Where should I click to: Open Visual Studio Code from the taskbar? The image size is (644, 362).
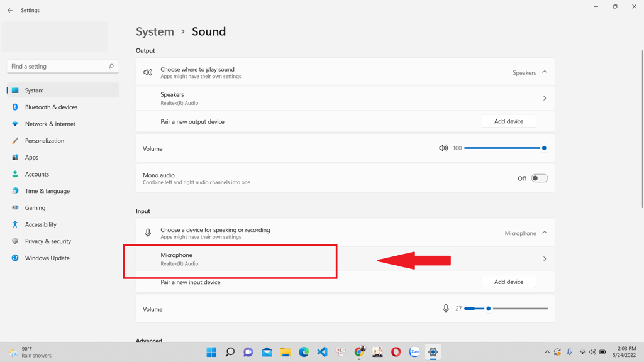click(323, 352)
